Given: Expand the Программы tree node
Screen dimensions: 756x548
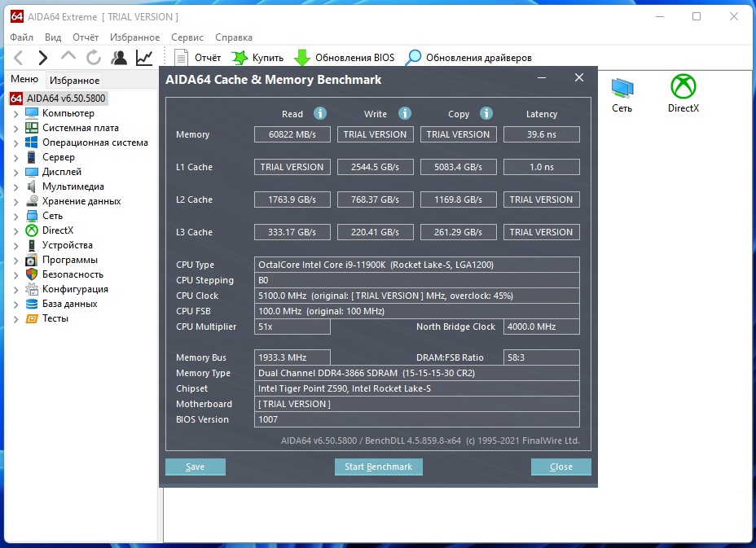Looking at the screenshot, I should tap(16, 261).
